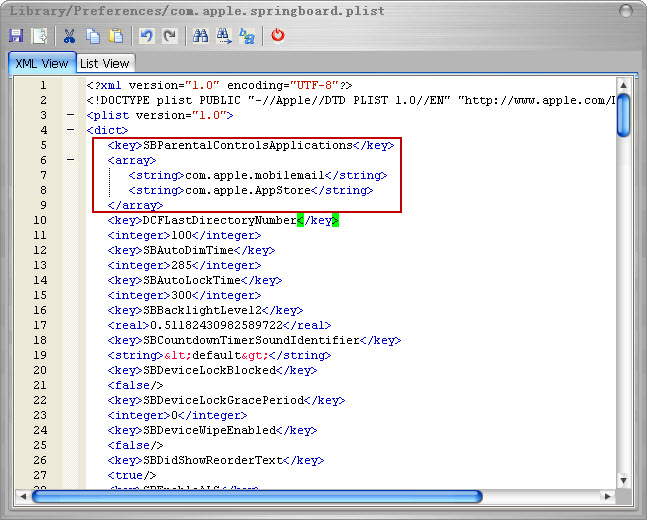Click the vertical scrollbar down arrow
The height and width of the screenshot is (520, 647).
pos(623,480)
